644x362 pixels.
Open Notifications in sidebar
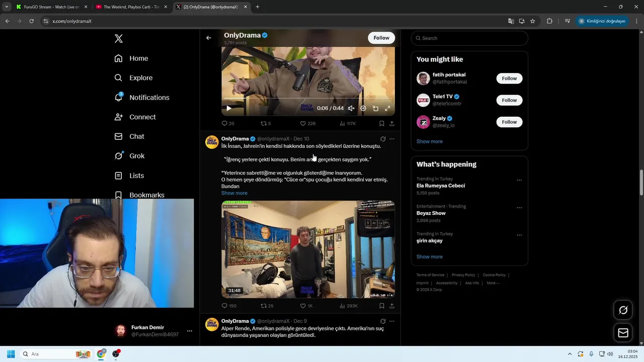[x=142, y=98]
